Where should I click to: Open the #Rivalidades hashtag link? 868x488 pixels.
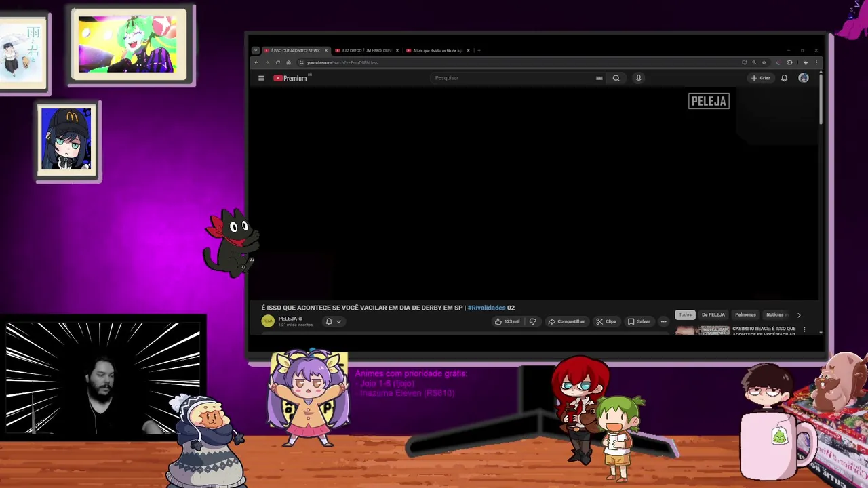pos(486,308)
